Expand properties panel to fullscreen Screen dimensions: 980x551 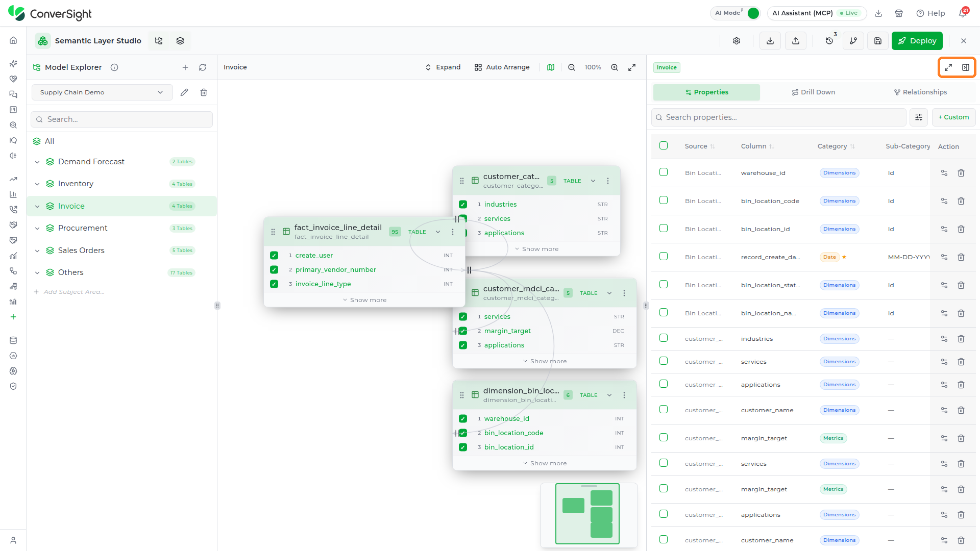pyautogui.click(x=948, y=67)
